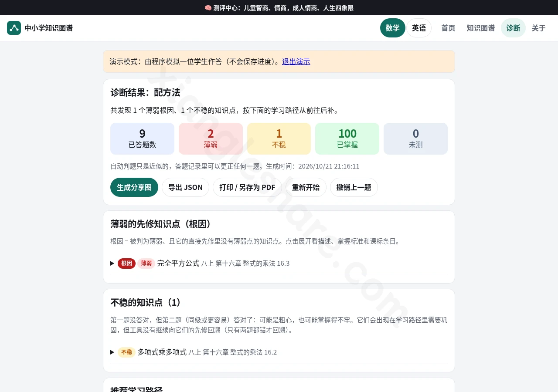Click the heading 薄弱的先修知识点（根因）

coord(162,224)
